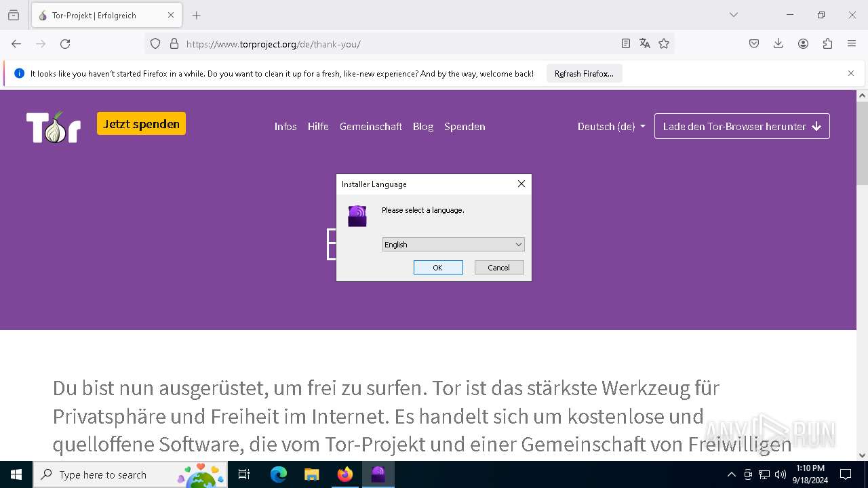Click the Firefox back arrow

pyautogui.click(x=16, y=44)
